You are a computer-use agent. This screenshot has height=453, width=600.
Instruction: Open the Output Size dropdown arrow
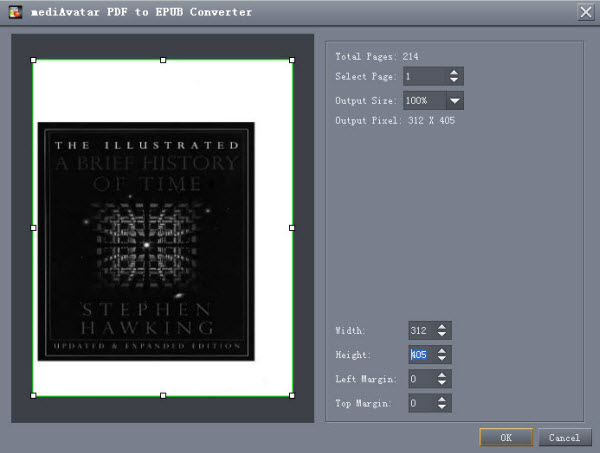[455, 101]
